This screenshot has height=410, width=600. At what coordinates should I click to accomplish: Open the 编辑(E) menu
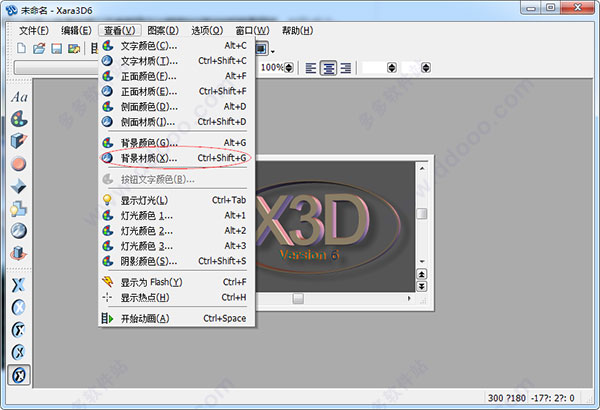(76, 31)
